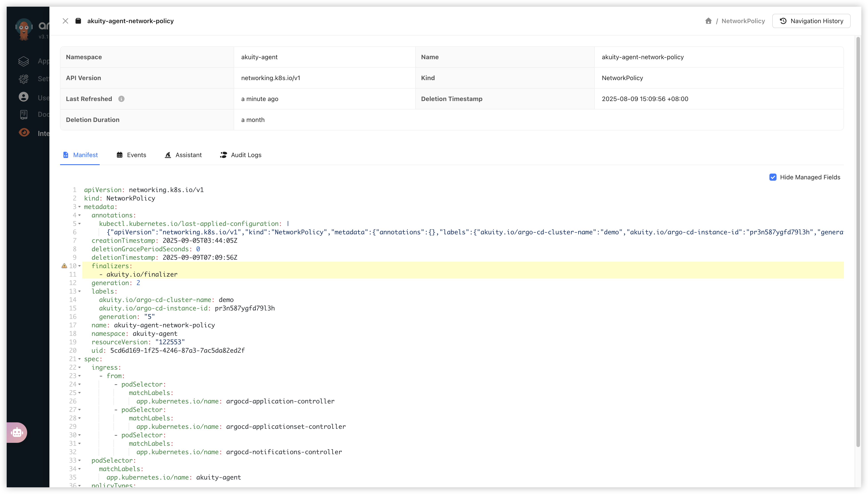Fold the finalizers block at line 10
Viewport: 868px width, 494px height.
pyautogui.click(x=79, y=266)
